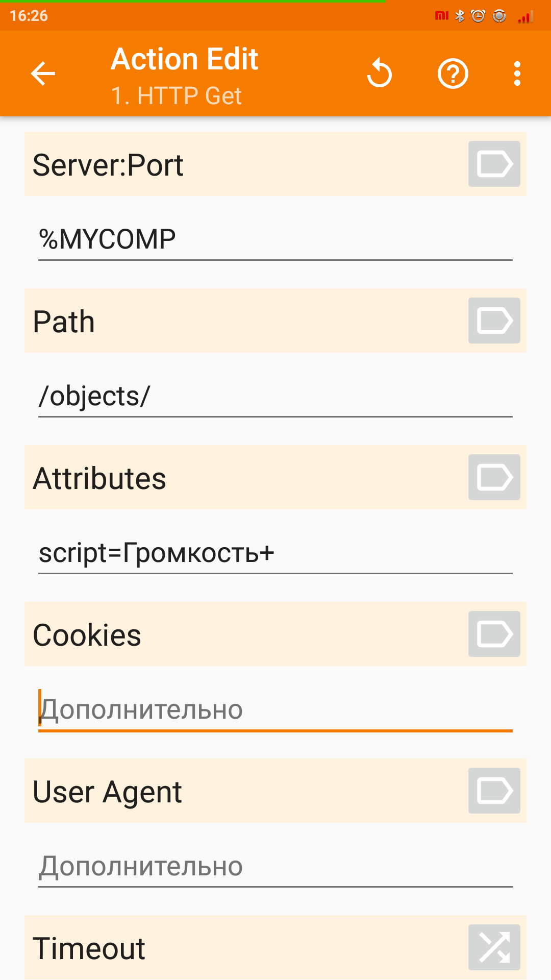Image resolution: width=551 pixels, height=980 pixels.
Task: Open help for the HTTP Get action
Action: pyautogui.click(x=453, y=73)
